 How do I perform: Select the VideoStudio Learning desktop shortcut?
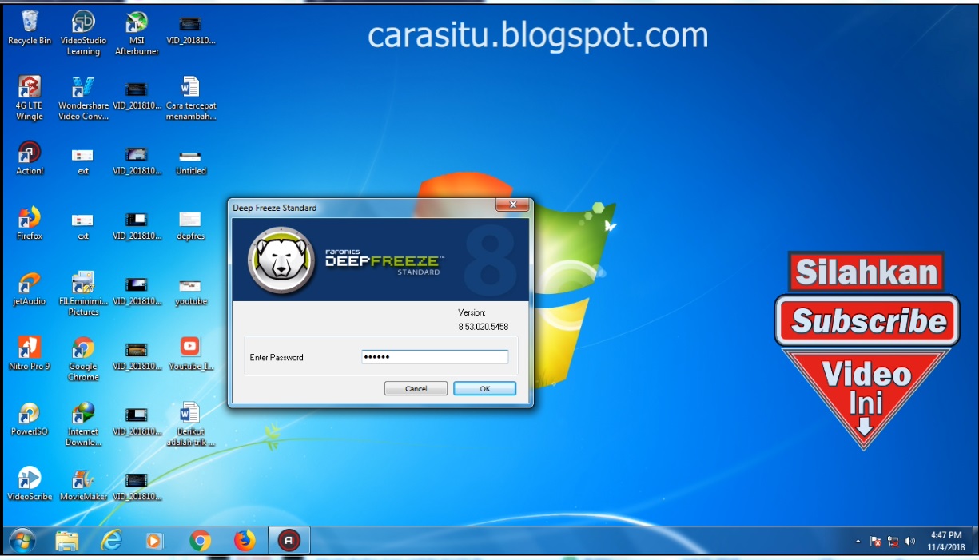click(83, 34)
